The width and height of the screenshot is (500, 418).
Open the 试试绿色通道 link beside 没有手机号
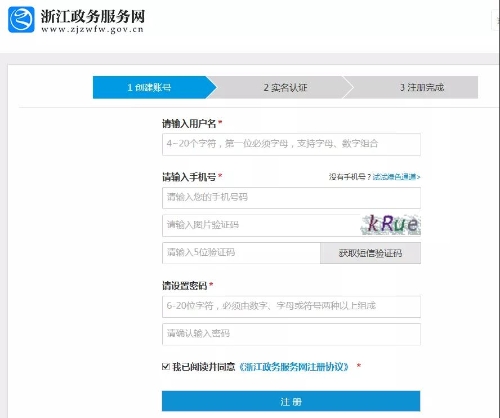pos(396,177)
